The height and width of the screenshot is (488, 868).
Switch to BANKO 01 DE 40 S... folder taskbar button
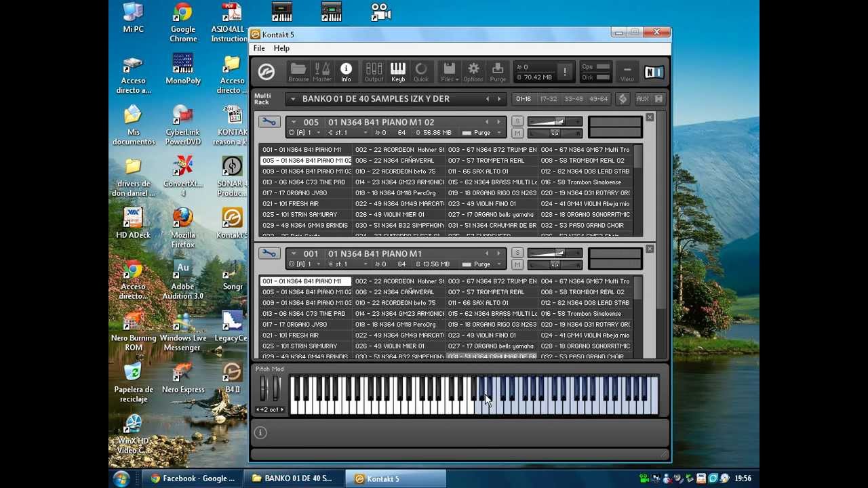(295, 479)
